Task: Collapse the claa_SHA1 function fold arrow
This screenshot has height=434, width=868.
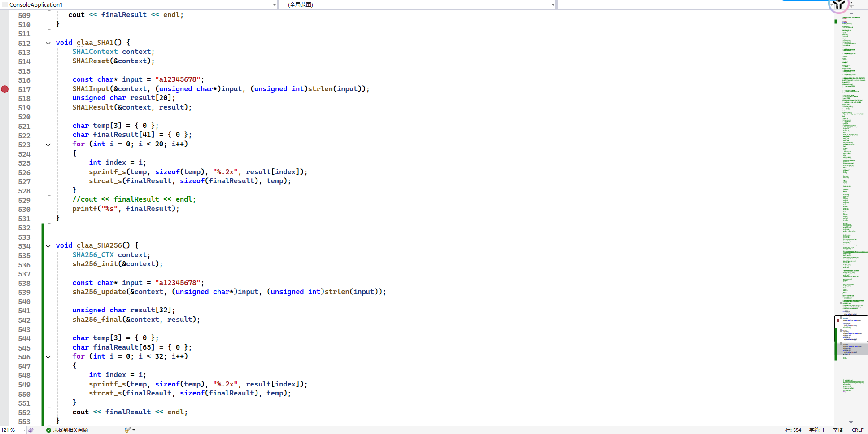Action: coord(48,43)
